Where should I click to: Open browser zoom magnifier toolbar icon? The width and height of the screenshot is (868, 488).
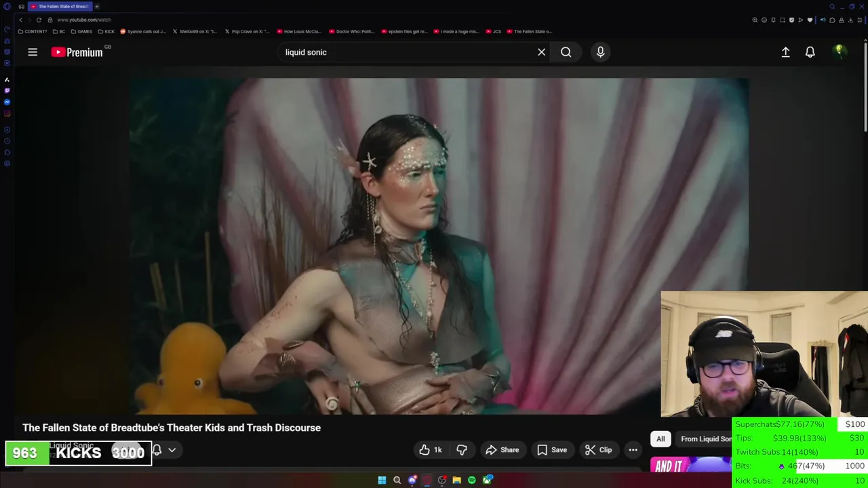point(755,20)
